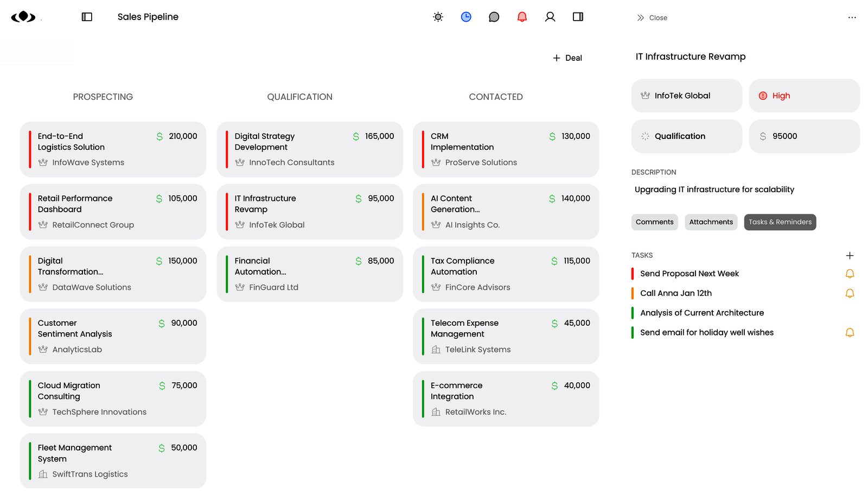Open the High priority selector
This screenshot has height=500, width=868.
pyautogui.click(x=804, y=96)
